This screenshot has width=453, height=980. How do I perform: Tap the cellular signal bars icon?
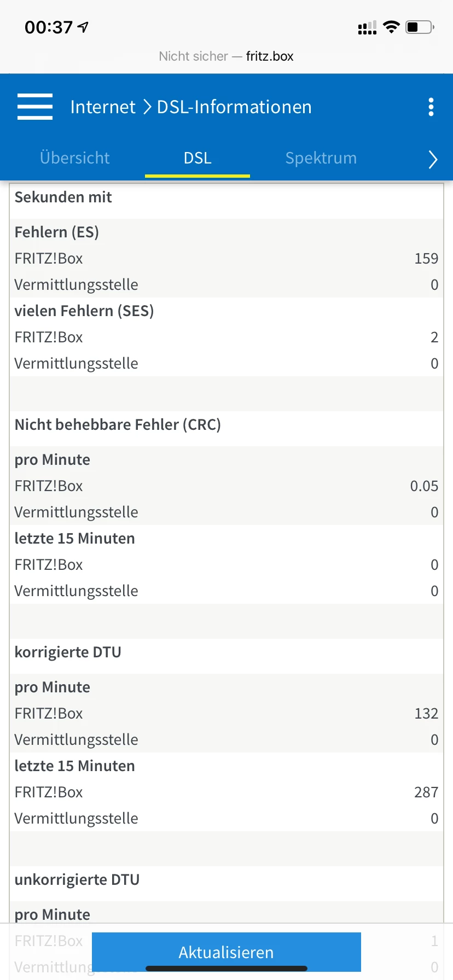367,28
